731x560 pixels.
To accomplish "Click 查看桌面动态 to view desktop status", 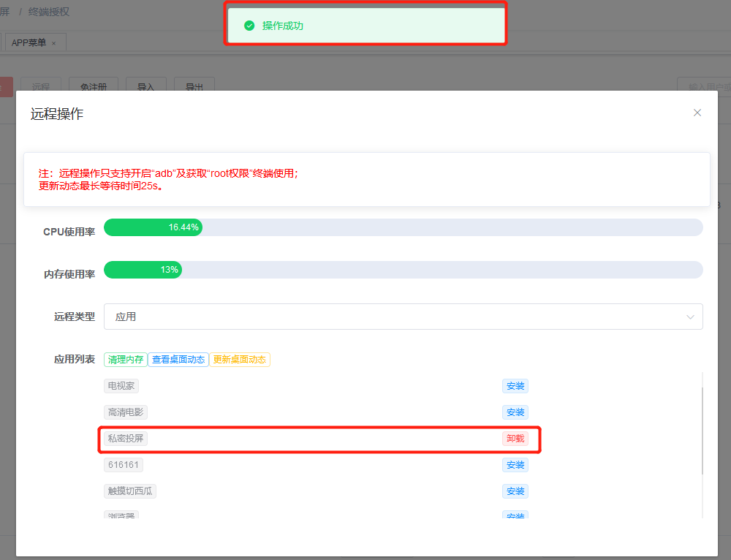I will click(x=178, y=360).
